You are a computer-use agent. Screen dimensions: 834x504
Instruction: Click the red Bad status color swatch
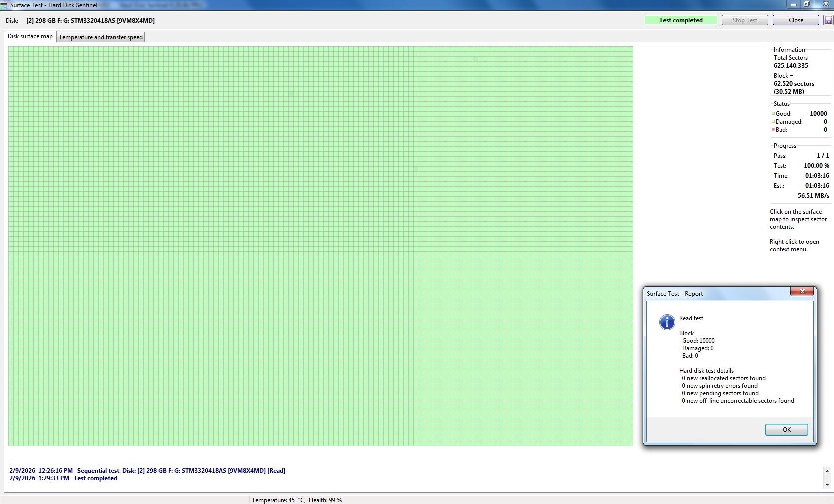773,130
